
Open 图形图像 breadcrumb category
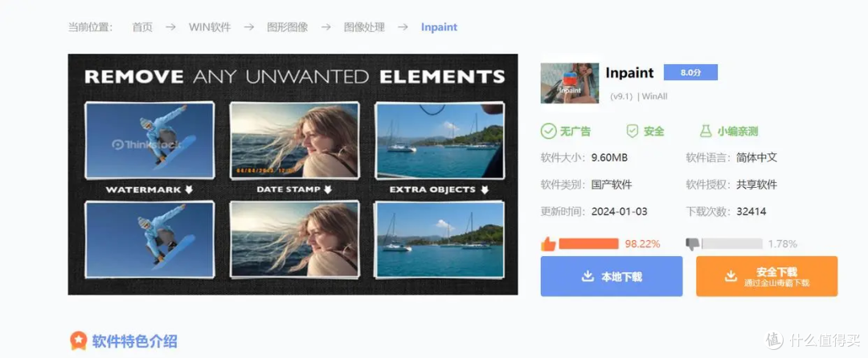tap(287, 27)
